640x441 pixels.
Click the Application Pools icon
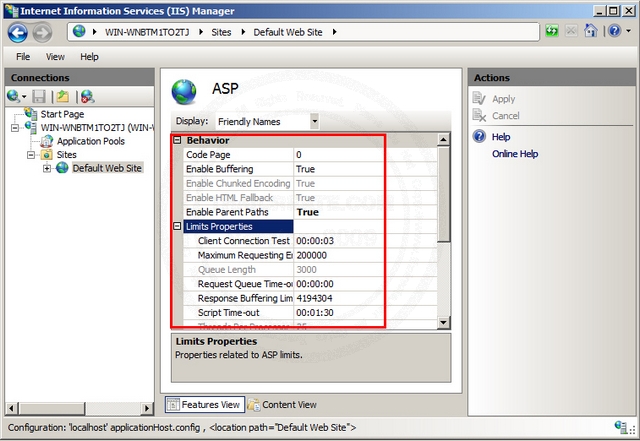[47, 141]
